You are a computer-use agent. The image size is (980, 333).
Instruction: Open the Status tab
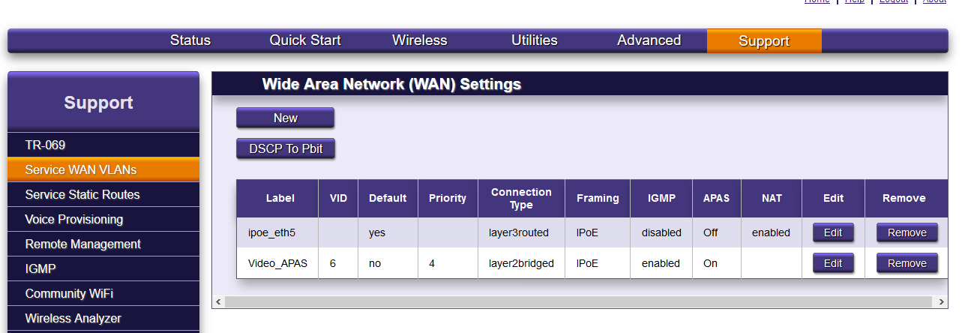pyautogui.click(x=190, y=40)
